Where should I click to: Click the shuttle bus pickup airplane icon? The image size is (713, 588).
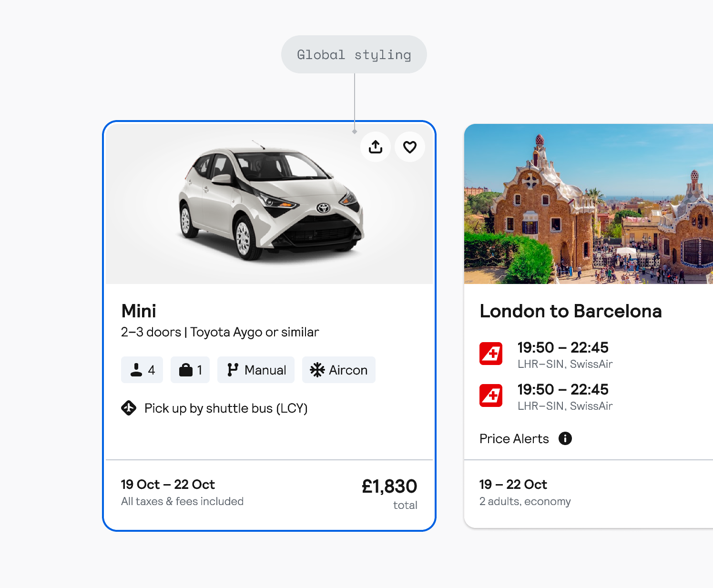click(x=129, y=408)
